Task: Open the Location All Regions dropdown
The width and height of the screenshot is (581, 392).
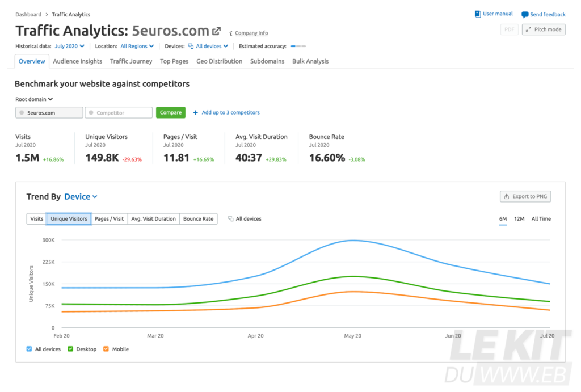Action: (137, 47)
